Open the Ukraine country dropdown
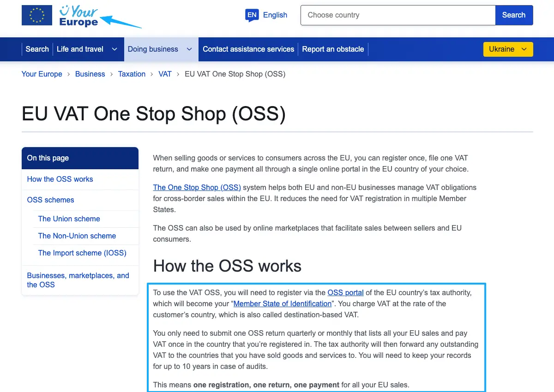 pos(508,49)
